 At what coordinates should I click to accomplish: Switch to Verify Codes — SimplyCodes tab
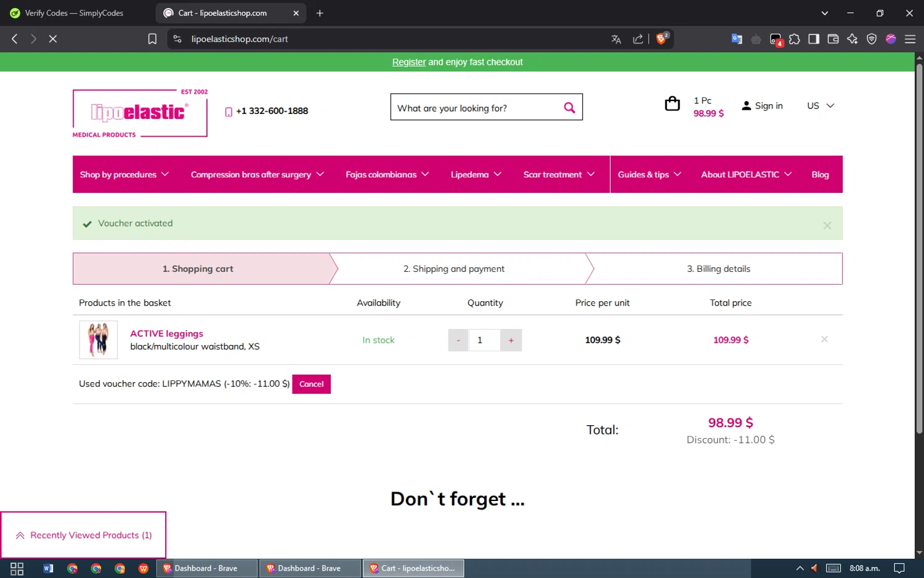(x=76, y=13)
